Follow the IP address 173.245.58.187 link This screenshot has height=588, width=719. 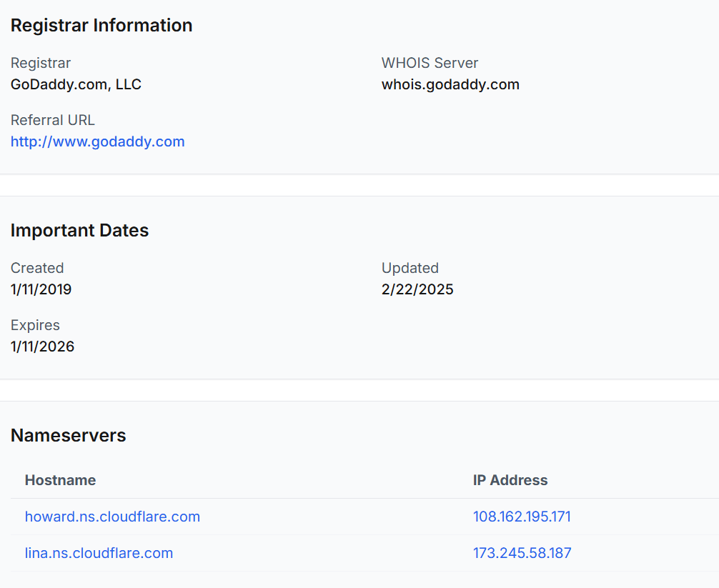(x=522, y=553)
